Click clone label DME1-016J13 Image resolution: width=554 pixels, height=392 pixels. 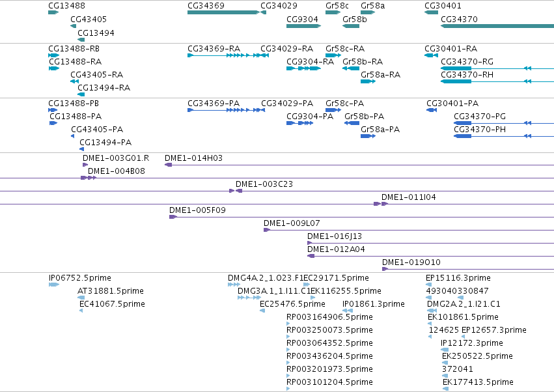click(x=334, y=236)
